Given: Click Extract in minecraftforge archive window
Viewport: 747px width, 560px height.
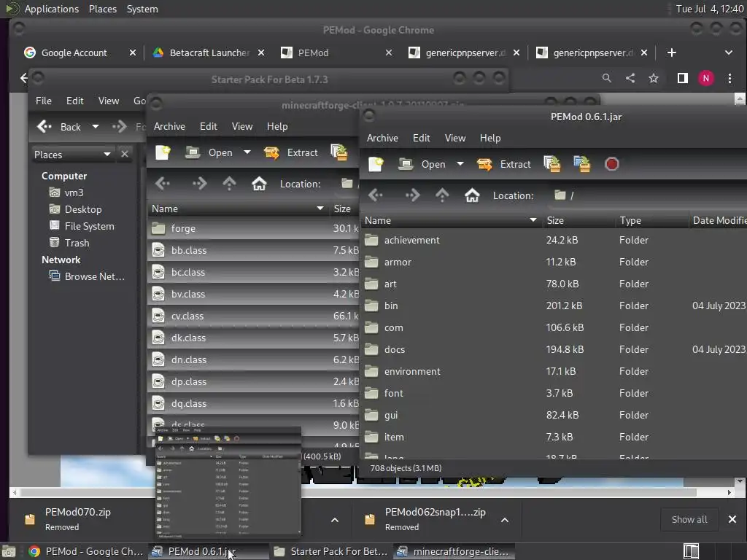Looking at the screenshot, I should (290, 153).
